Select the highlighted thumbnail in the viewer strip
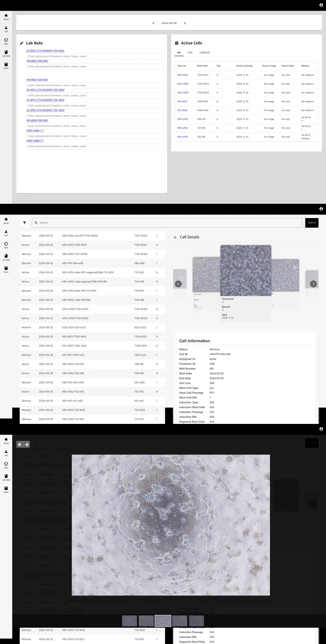Viewport: 326px width, 644px height. click(163, 621)
